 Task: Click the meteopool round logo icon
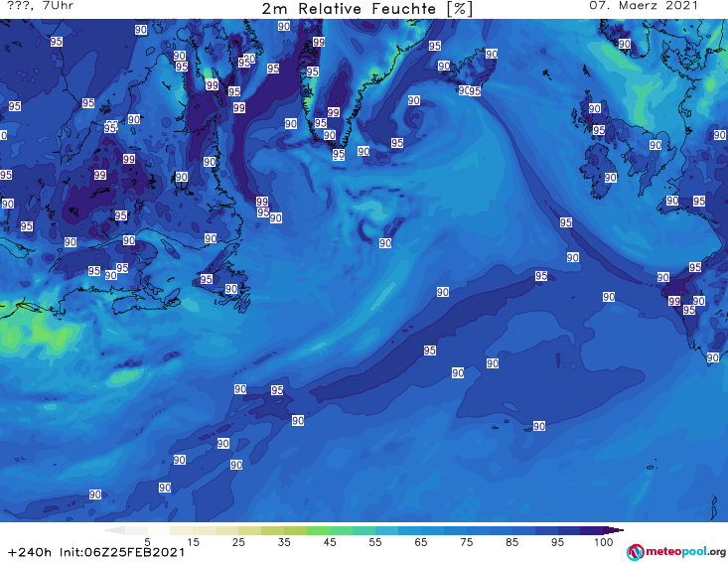pos(636,552)
